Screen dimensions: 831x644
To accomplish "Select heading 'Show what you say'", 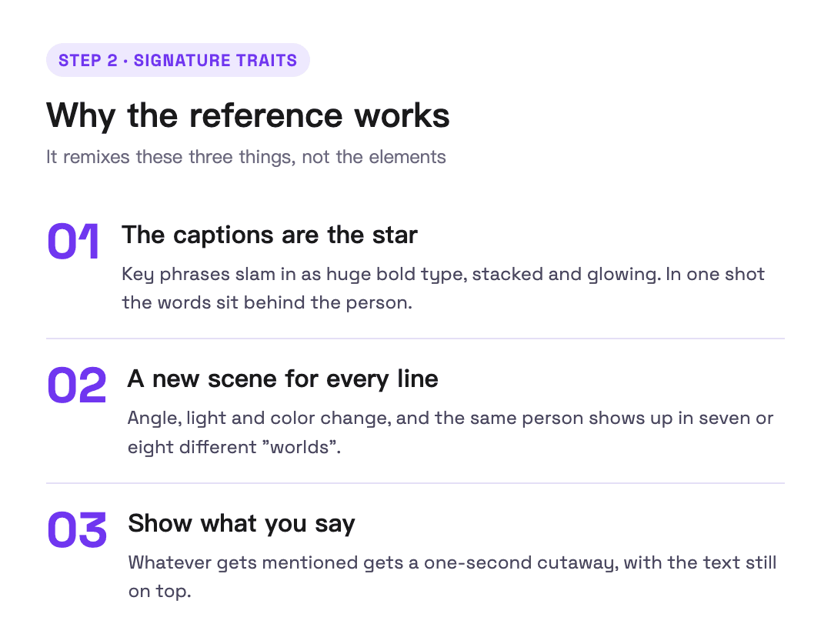I will (241, 524).
